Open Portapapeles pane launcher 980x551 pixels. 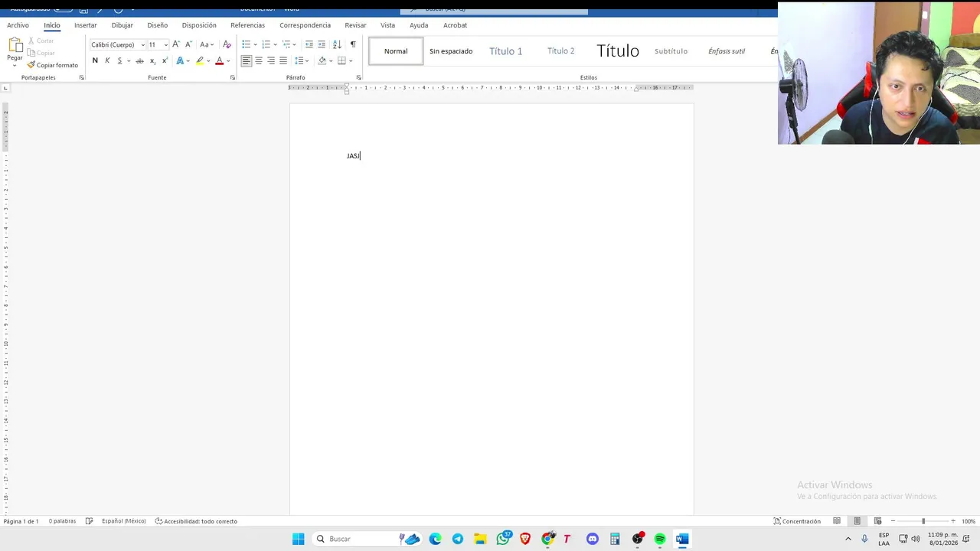pyautogui.click(x=81, y=77)
